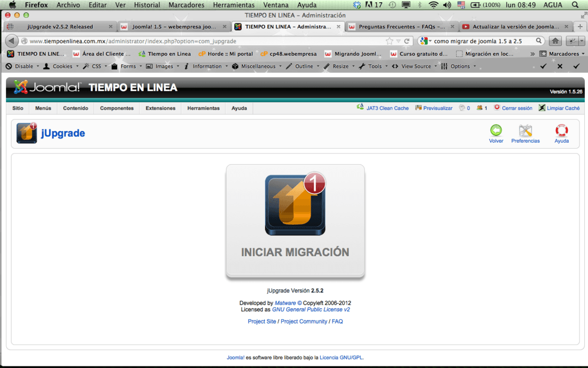This screenshot has height=368, width=588.
Task: Click the browser back arrow button
Action: click(x=12, y=41)
